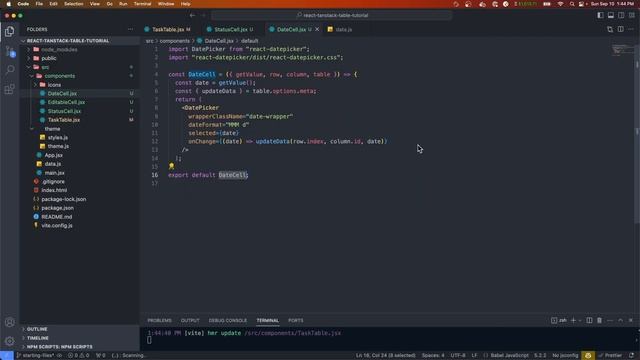640x360 pixels.
Task: Toggle the secondary side bar
Action: click(x=621, y=16)
